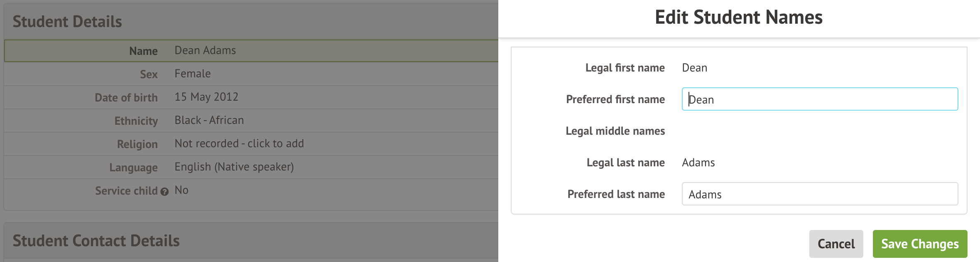Click the Date of birth value 15 May 2012

(206, 97)
